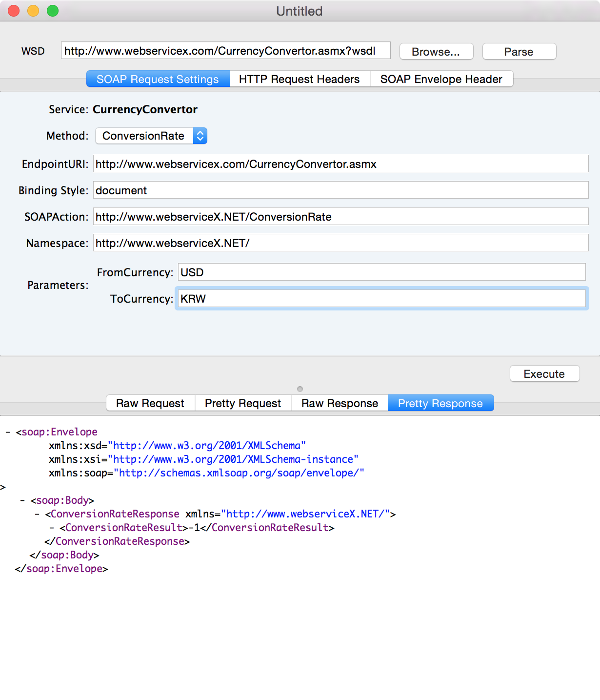Click the ToCurrency field containing KRW

381,299
